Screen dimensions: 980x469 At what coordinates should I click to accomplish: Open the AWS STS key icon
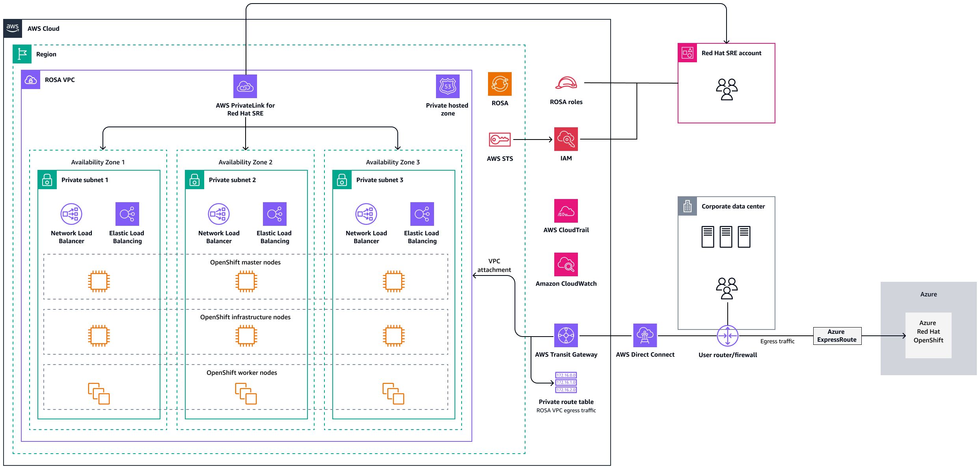click(499, 139)
